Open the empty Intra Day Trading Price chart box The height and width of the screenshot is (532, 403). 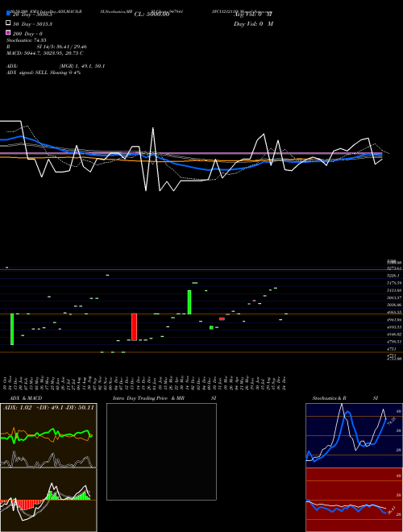(161, 451)
